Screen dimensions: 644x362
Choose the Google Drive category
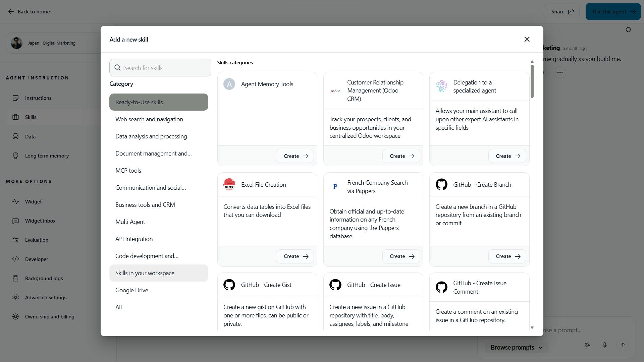coord(132,290)
